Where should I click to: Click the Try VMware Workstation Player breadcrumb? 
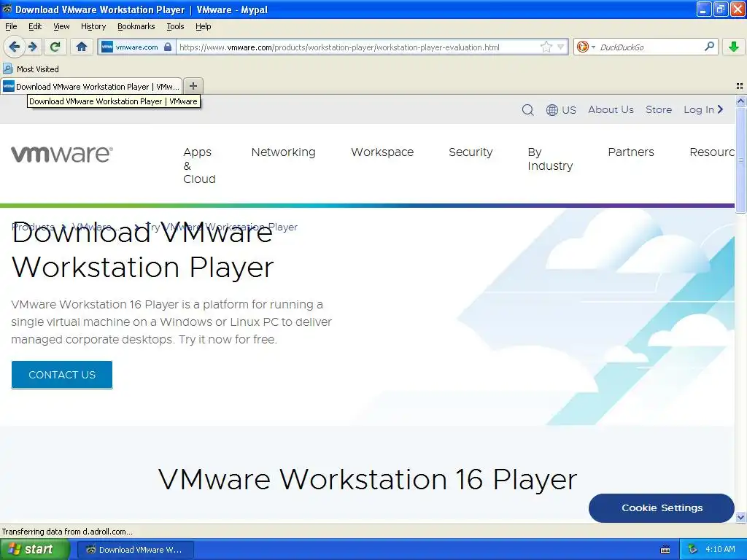tap(222, 227)
